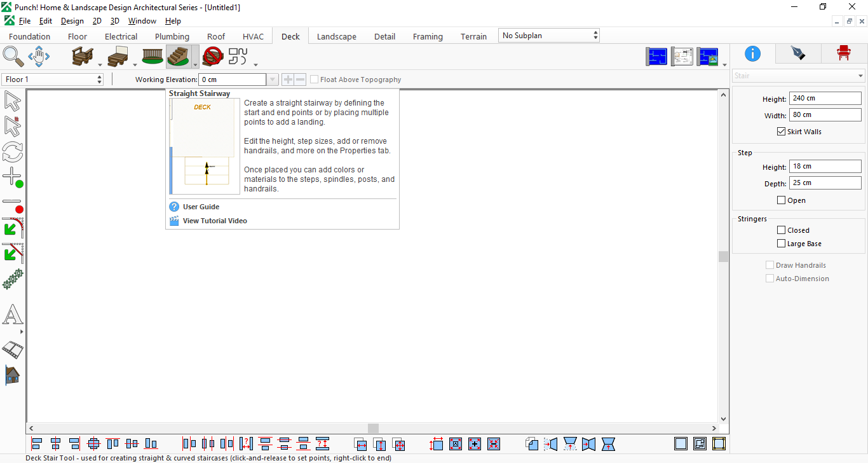The image size is (868, 463).
Task: Open the Design menu
Action: click(x=72, y=21)
